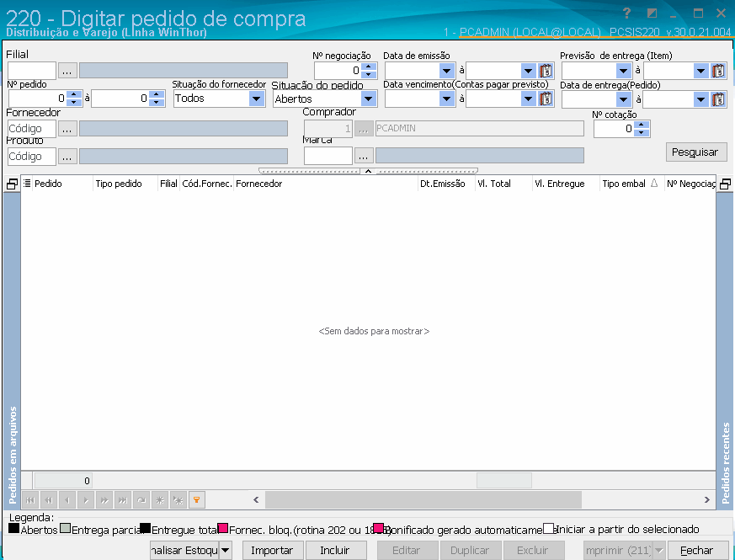Open the Pedidos recentes panel restore icon
The height and width of the screenshot is (560, 735).
(725, 184)
